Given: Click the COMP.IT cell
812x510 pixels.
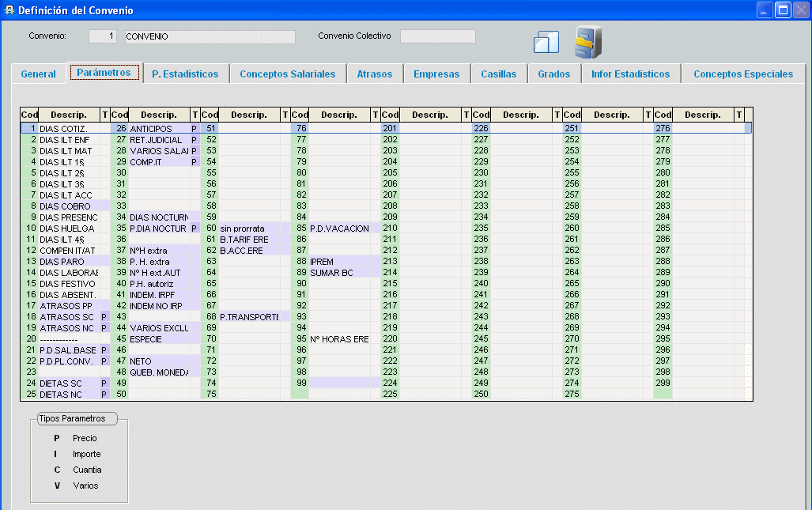Looking at the screenshot, I should (x=159, y=162).
